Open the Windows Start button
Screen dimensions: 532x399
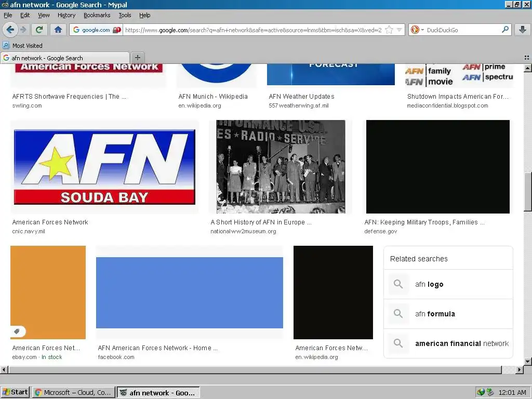click(16, 392)
